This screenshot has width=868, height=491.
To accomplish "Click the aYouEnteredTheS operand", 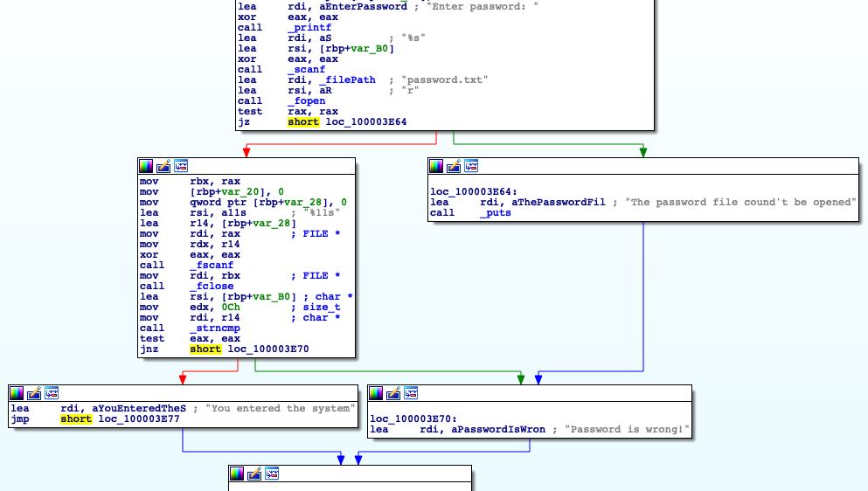I will 139,409.
